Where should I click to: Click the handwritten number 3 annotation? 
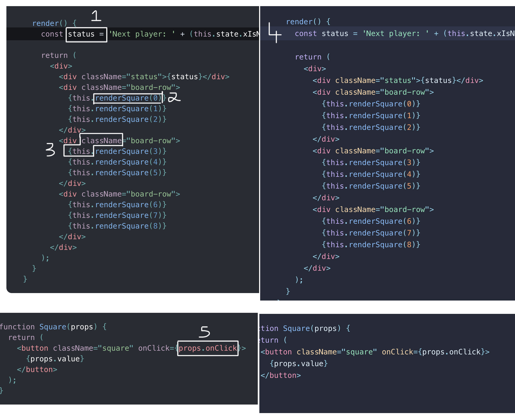50,149
